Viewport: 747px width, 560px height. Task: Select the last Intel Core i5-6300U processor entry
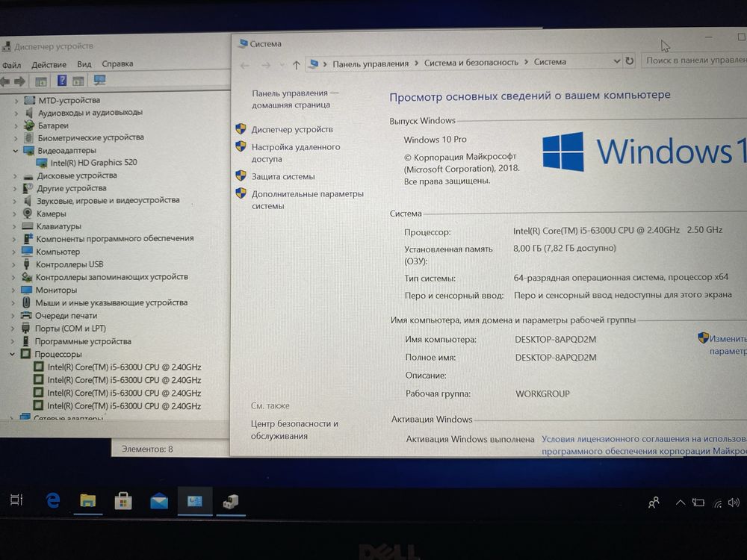(x=124, y=406)
